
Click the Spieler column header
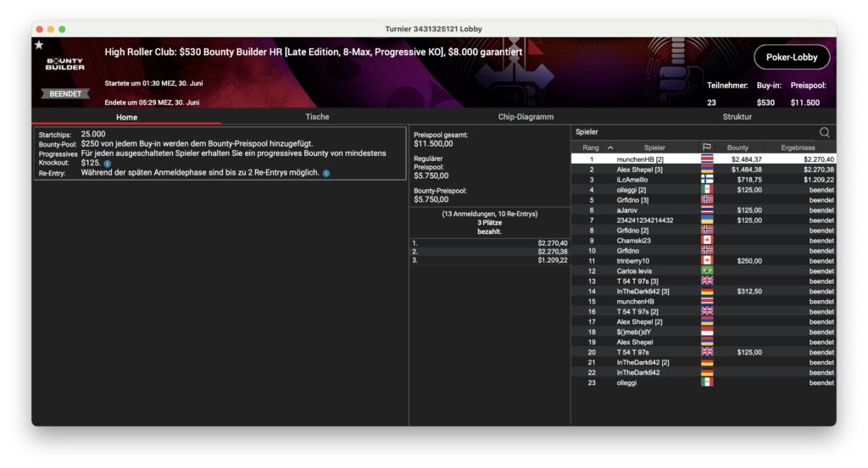coord(654,148)
